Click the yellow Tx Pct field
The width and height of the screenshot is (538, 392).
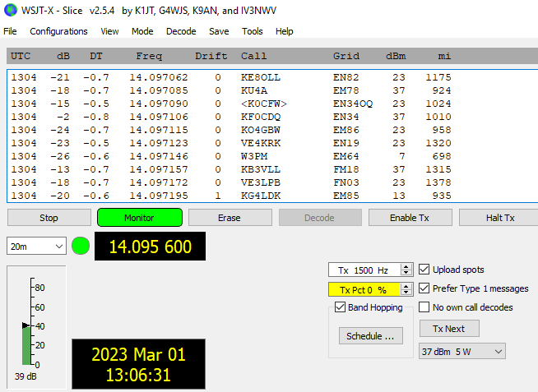tap(364, 289)
